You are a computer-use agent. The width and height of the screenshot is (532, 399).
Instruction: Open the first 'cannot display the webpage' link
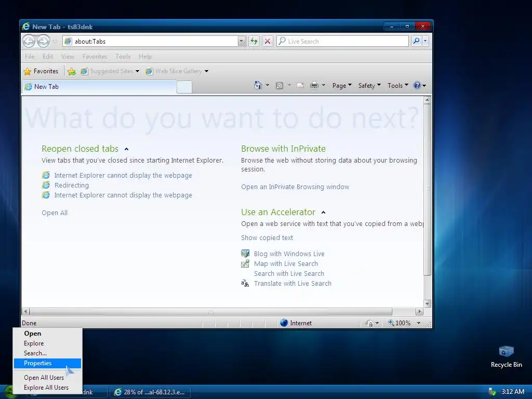click(123, 176)
